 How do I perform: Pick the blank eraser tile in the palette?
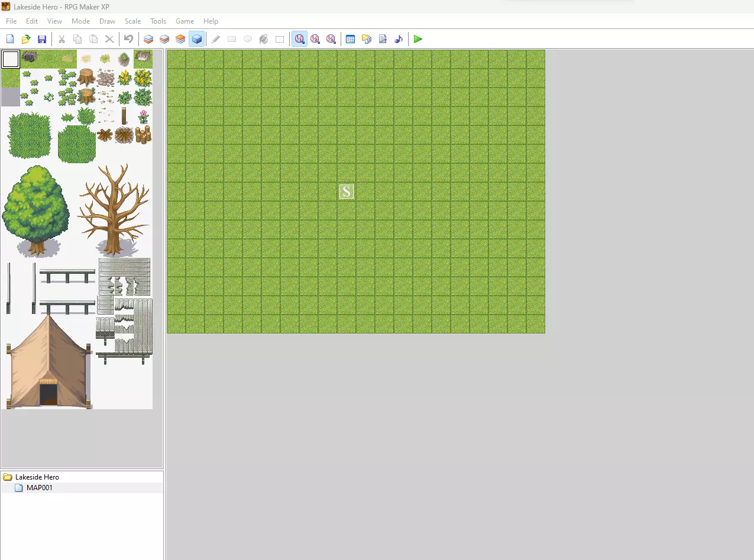tap(11, 59)
